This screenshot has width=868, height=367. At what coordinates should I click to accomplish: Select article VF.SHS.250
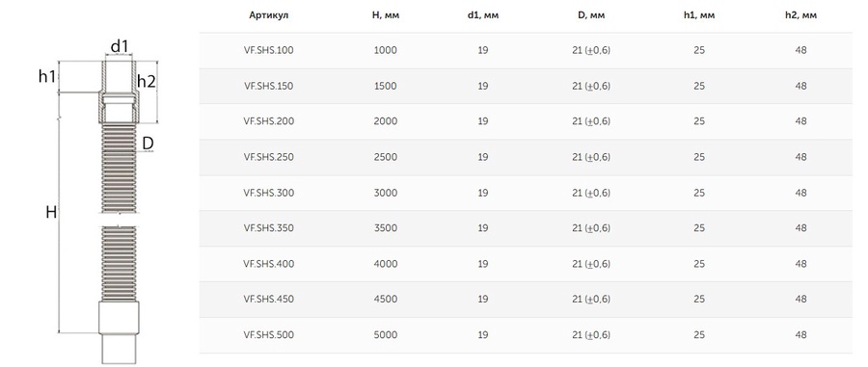268,157
